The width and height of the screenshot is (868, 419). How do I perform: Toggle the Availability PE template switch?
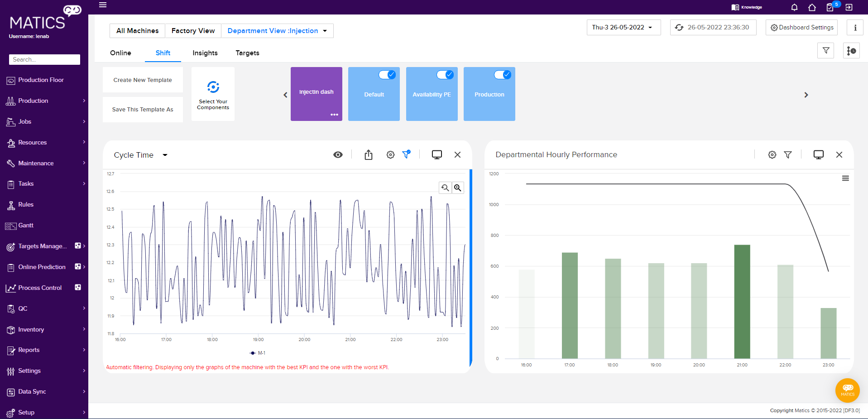pos(445,75)
